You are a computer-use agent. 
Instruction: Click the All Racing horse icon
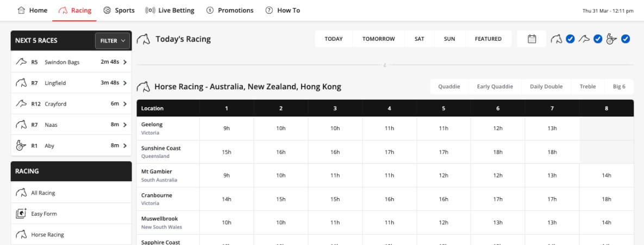click(21, 193)
